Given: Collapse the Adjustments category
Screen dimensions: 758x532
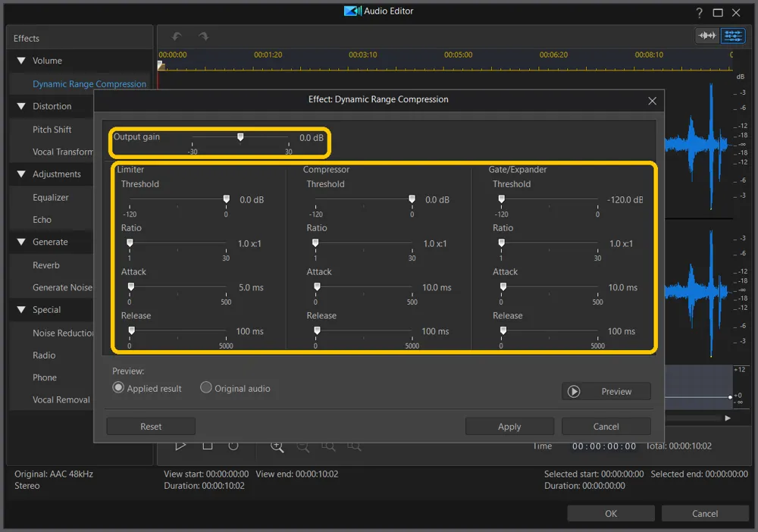Looking at the screenshot, I should 21,174.
